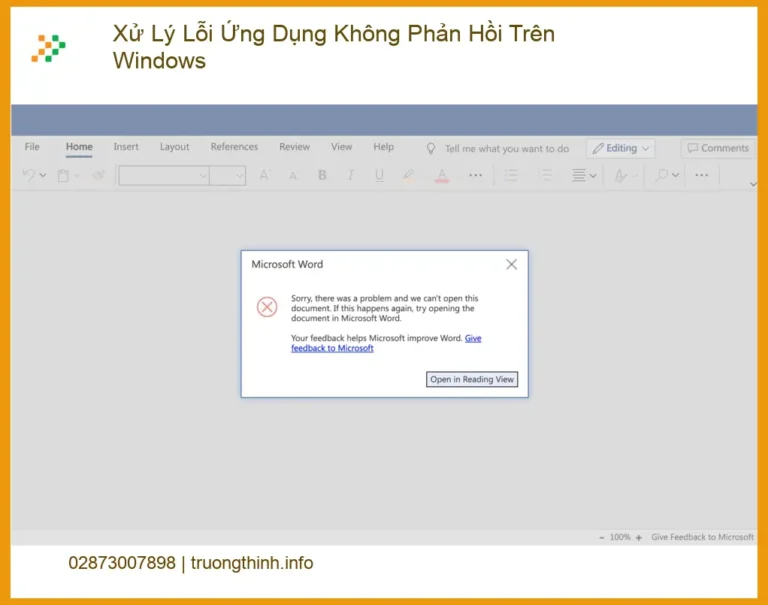The image size is (768, 605).
Task: Toggle Italic formatting
Action: 351,175
